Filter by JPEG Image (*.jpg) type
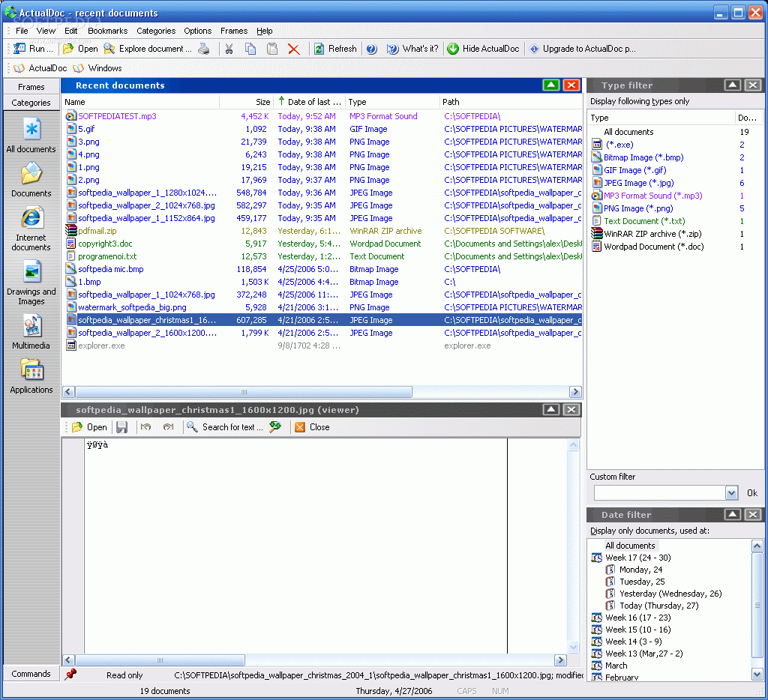This screenshot has width=768, height=700. coord(639,183)
